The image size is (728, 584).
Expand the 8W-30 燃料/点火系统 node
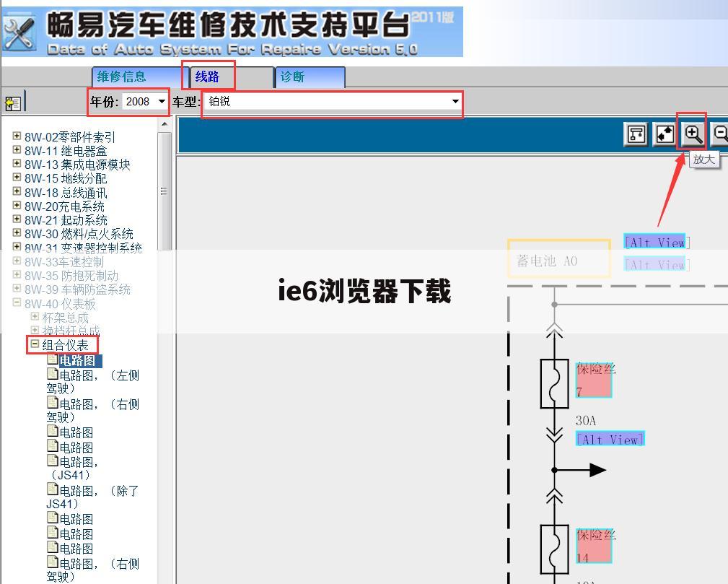17,232
